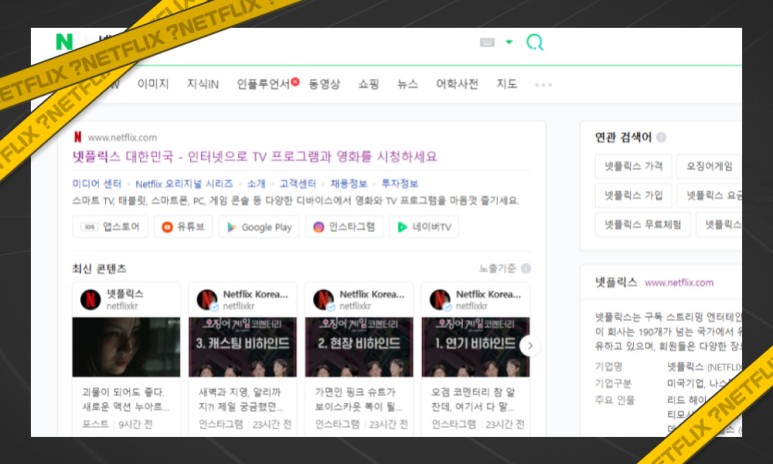Select related search 넷플릭스 무료체험
Screen dimensions: 773x464
tap(643, 224)
